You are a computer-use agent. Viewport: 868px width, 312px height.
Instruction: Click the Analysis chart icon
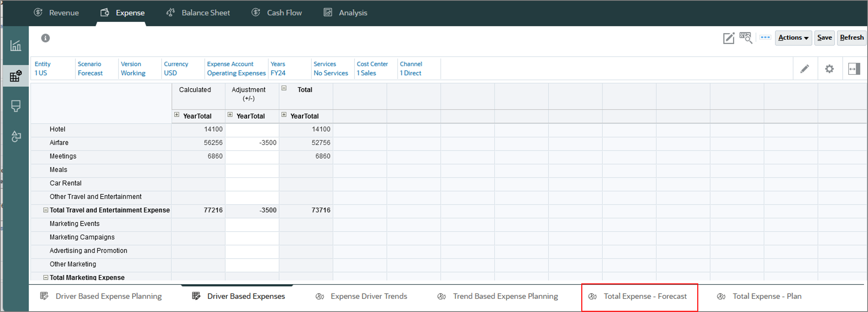[328, 12]
